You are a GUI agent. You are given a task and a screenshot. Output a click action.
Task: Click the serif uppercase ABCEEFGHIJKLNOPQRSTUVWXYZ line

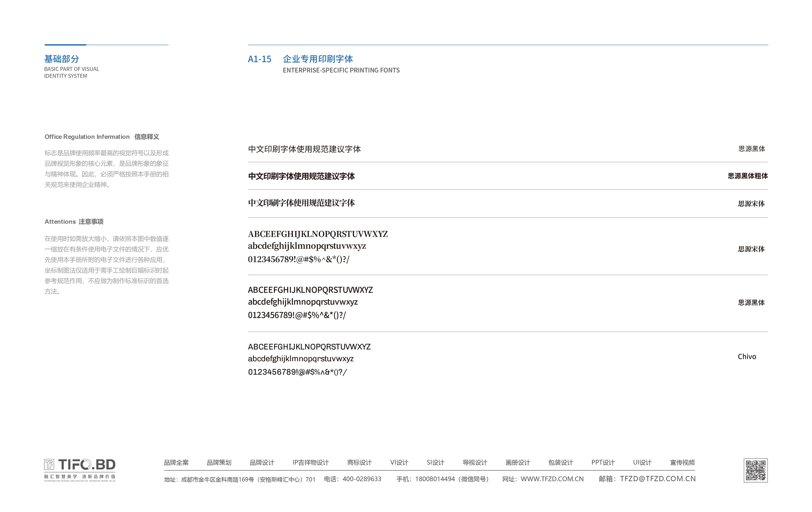click(x=318, y=234)
